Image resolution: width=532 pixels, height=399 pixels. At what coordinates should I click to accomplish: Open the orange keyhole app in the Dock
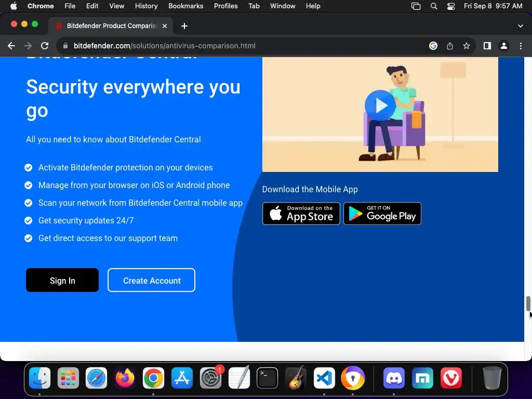353,378
